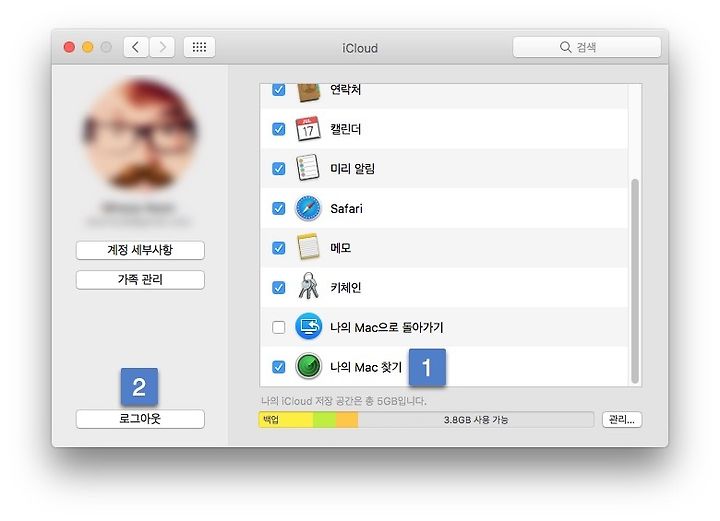Click the iCloud storage usage bar
Image resolution: width=720 pixels, height=521 pixels.
[x=426, y=420]
